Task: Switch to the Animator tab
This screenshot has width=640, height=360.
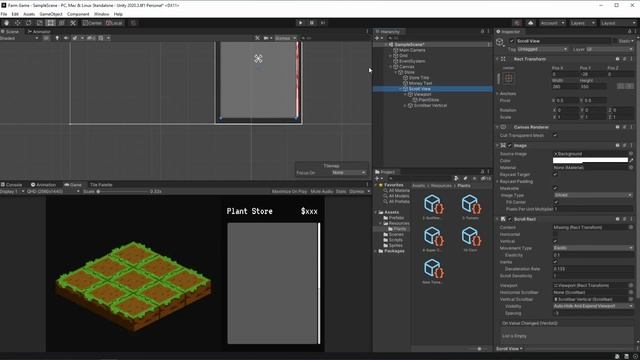Action: (x=39, y=31)
